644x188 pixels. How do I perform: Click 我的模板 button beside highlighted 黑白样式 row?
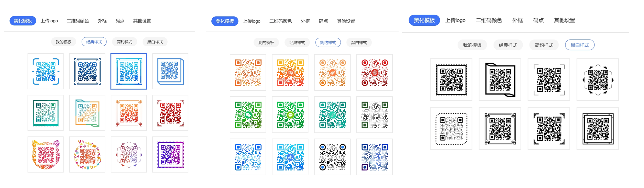pos(472,45)
